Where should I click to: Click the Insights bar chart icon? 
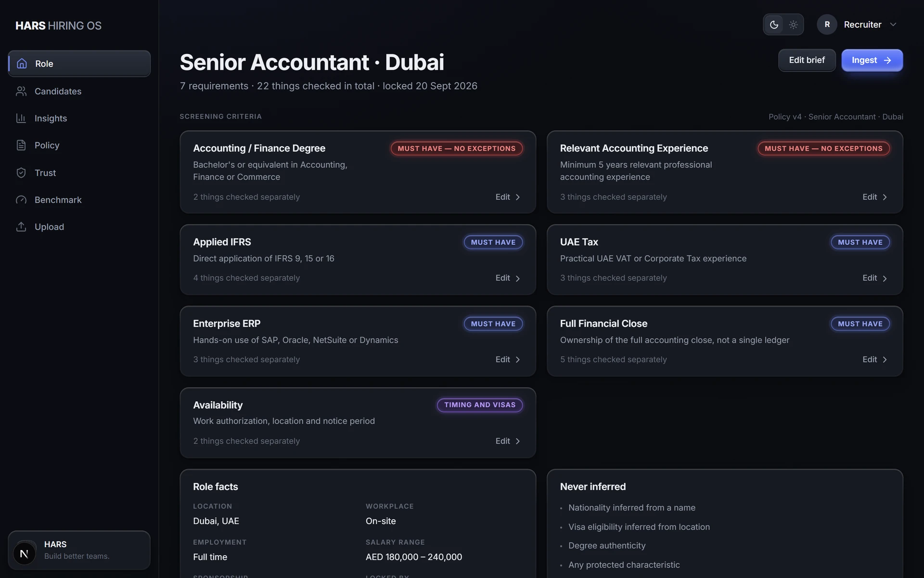21,118
